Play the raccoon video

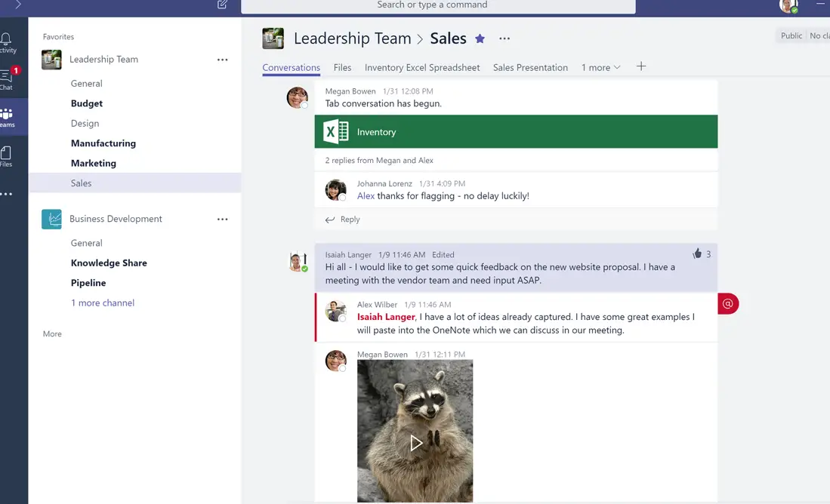[x=415, y=443]
